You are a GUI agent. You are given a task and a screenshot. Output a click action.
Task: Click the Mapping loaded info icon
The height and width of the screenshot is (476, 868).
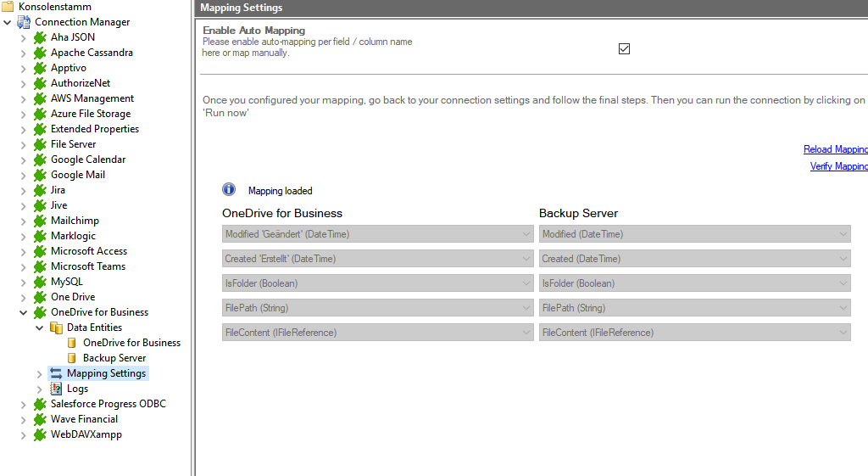pos(229,190)
